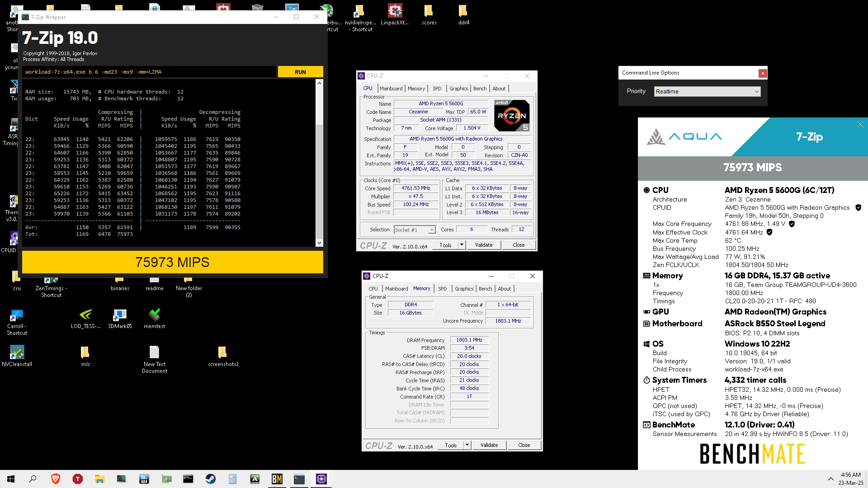The image size is (868, 488).
Task: Open the readme file on desktop
Action: point(154,284)
